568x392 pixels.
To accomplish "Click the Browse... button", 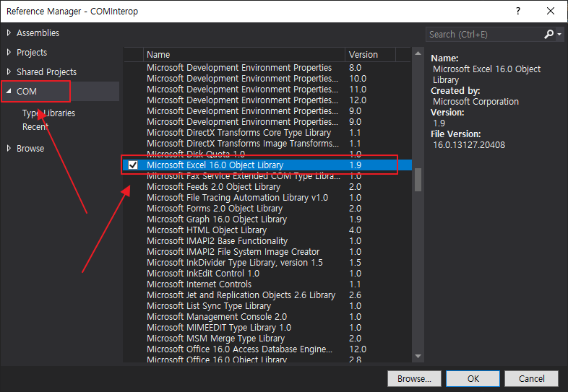I will coord(414,378).
